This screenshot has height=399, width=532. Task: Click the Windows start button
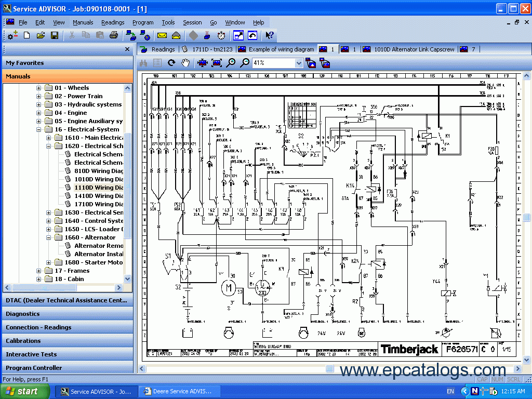[x=25, y=392]
